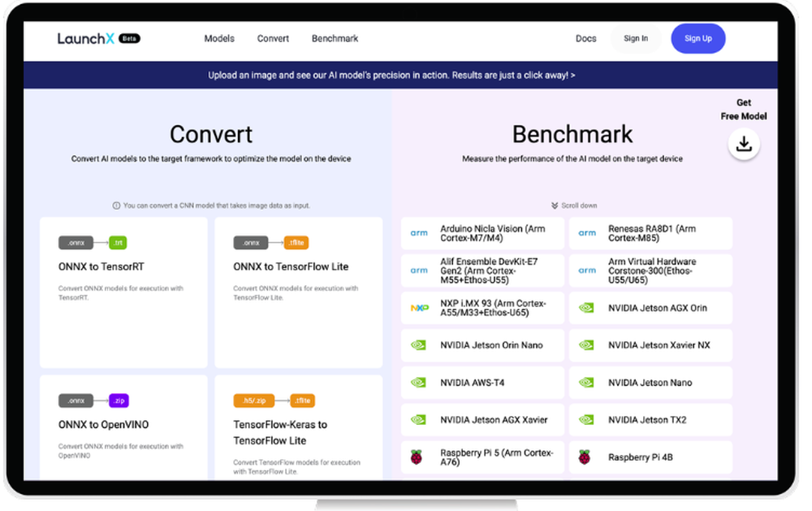
Task: Click the Raspberry Pi 5 raspberry icon
Action: click(417, 457)
